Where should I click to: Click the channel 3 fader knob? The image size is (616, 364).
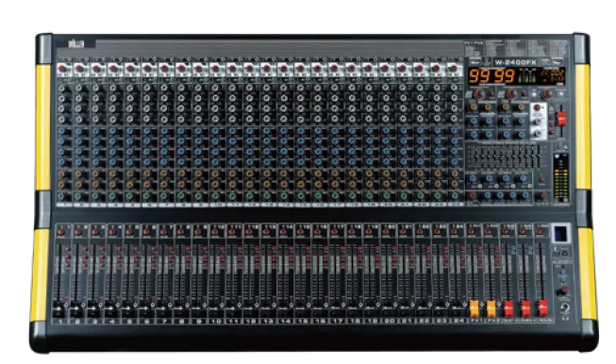click(93, 308)
